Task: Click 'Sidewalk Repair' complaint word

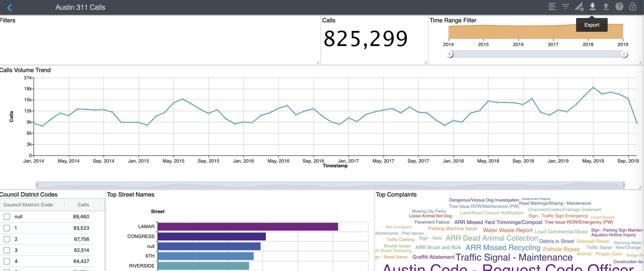Action: click(x=593, y=241)
